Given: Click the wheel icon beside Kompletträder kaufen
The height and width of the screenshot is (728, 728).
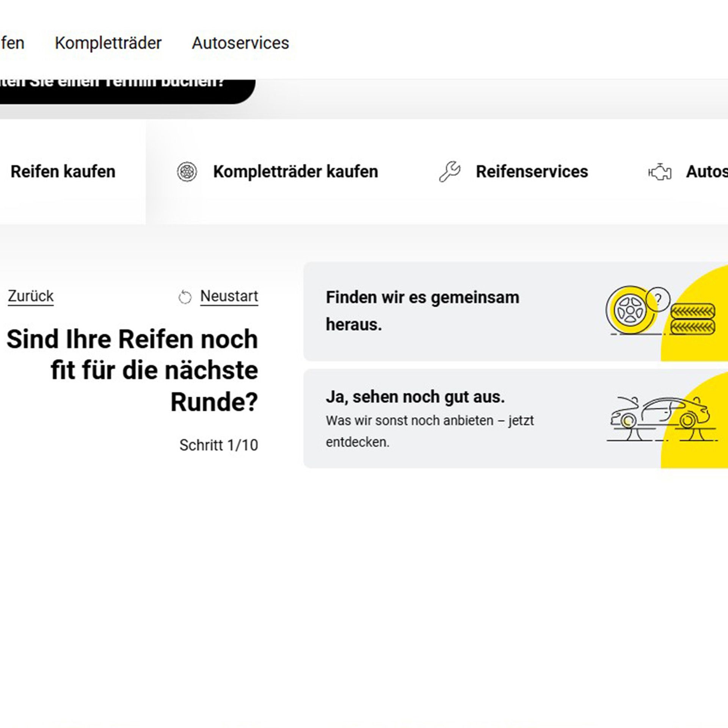Looking at the screenshot, I should [187, 172].
